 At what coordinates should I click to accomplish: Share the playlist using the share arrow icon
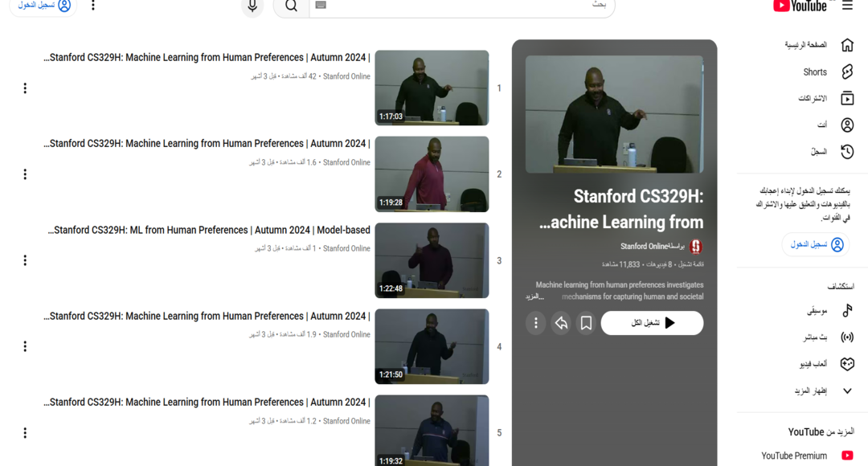pyautogui.click(x=561, y=322)
